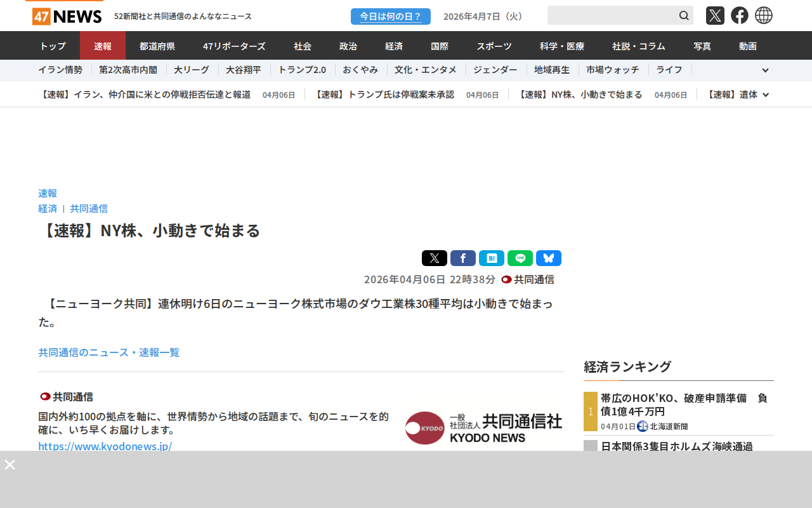Viewport: 812px width, 508px height.
Task: Go to the 国際 section
Action: coord(440,46)
